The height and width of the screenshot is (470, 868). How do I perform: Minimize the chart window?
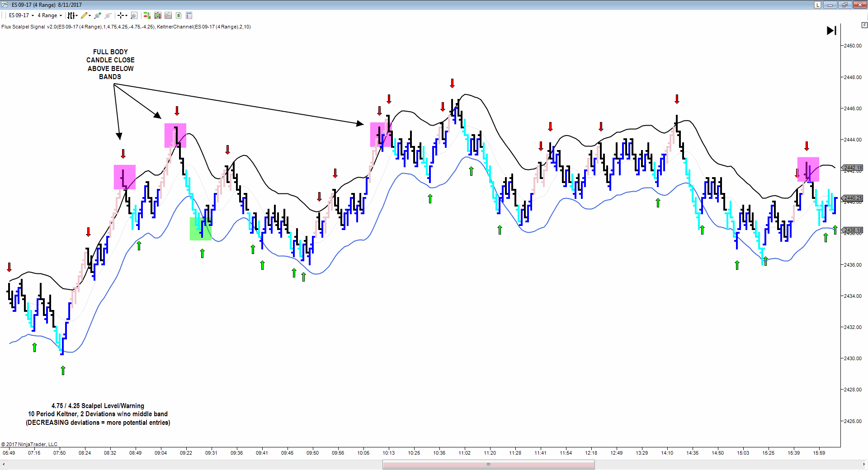coord(830,5)
